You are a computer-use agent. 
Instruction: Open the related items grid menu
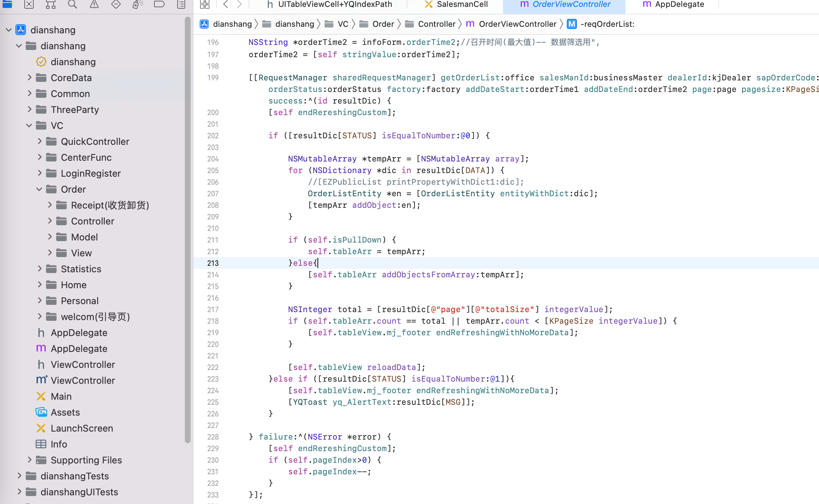pos(205,4)
